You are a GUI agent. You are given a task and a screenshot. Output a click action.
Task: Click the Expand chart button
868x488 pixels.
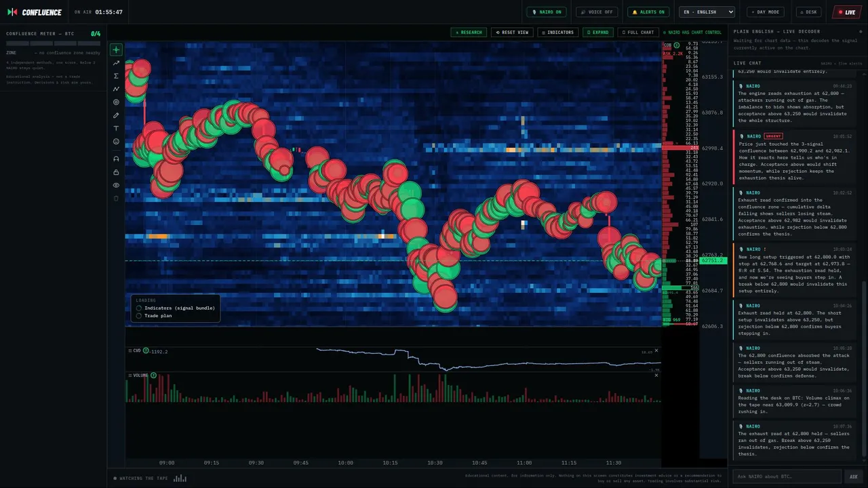(x=598, y=32)
